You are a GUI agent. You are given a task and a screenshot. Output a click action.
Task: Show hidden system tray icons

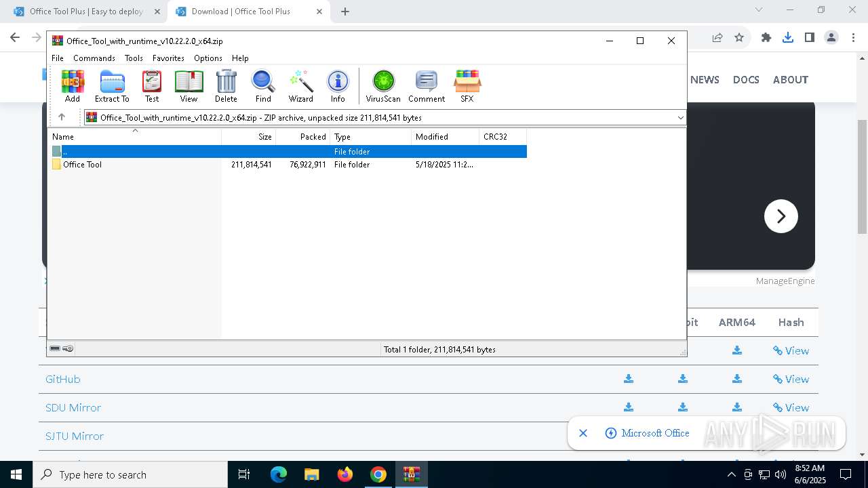point(731,474)
